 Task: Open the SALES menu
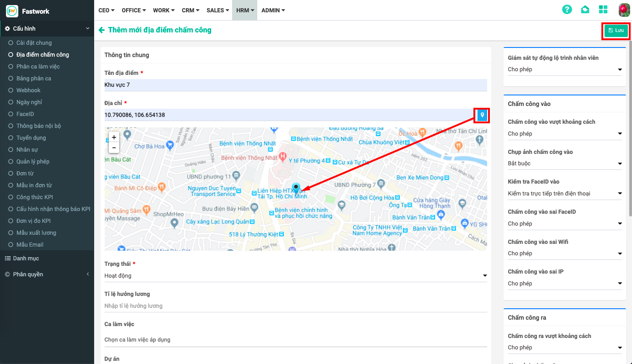[x=218, y=10]
